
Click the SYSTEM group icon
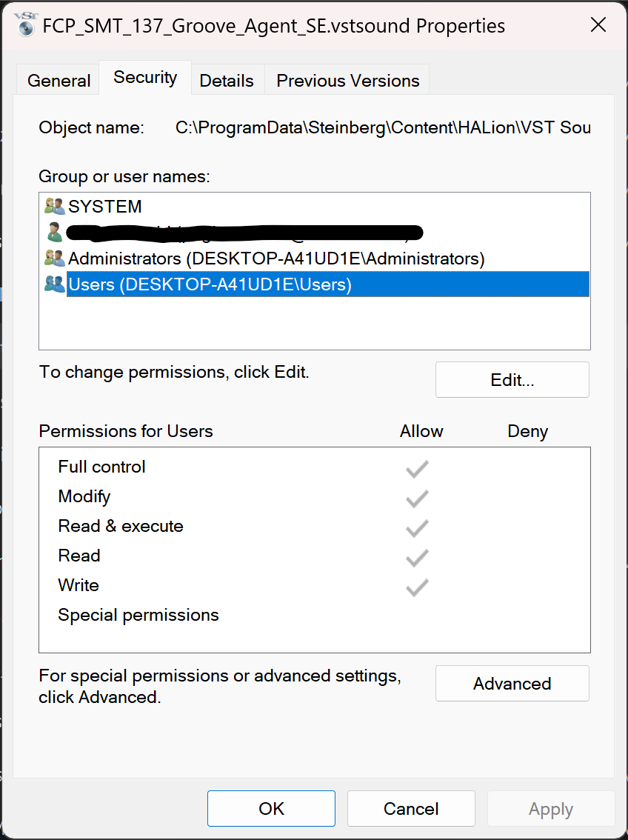[54, 206]
